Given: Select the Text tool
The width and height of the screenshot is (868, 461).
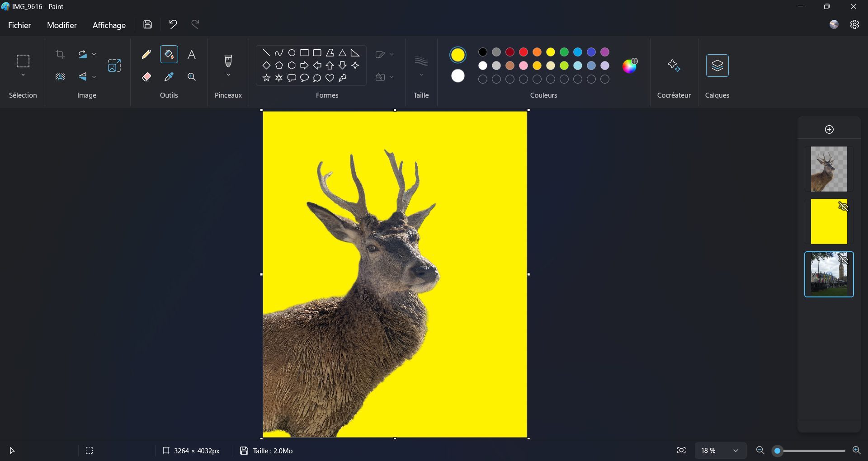Looking at the screenshot, I should (x=192, y=55).
